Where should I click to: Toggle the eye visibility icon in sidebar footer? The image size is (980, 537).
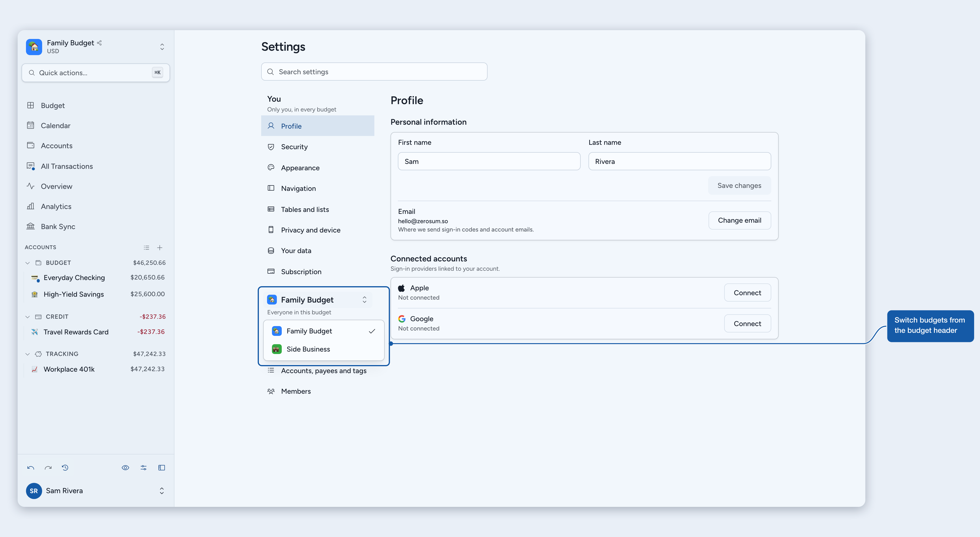pos(125,468)
